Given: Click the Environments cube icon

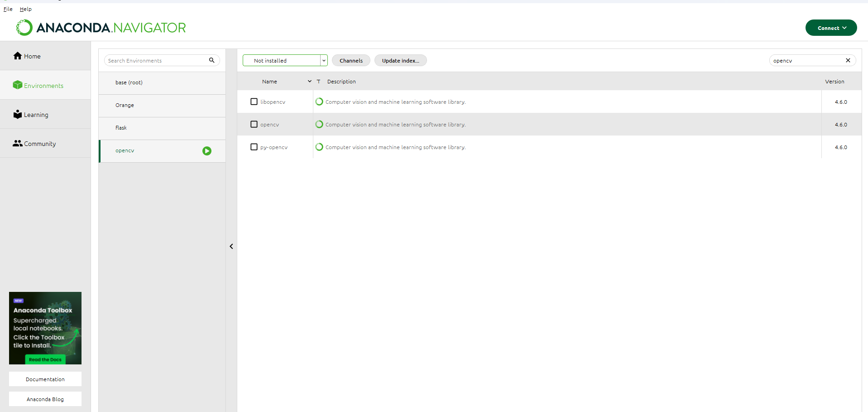Looking at the screenshot, I should [18, 85].
